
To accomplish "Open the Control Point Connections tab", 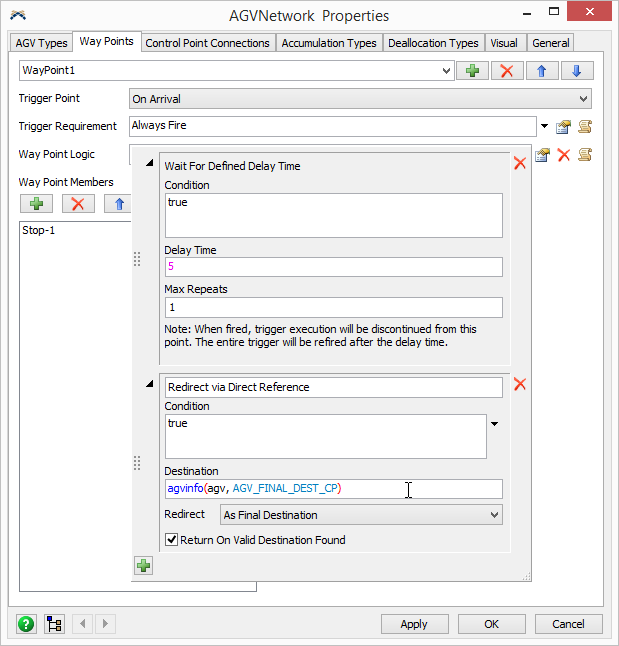I will click(207, 43).
